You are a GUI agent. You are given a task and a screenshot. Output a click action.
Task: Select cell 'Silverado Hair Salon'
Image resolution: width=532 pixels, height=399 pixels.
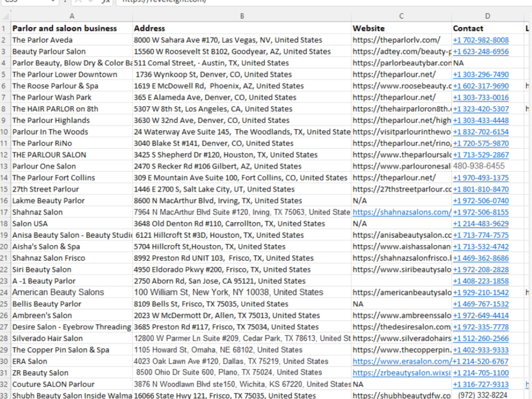[x=72, y=338]
